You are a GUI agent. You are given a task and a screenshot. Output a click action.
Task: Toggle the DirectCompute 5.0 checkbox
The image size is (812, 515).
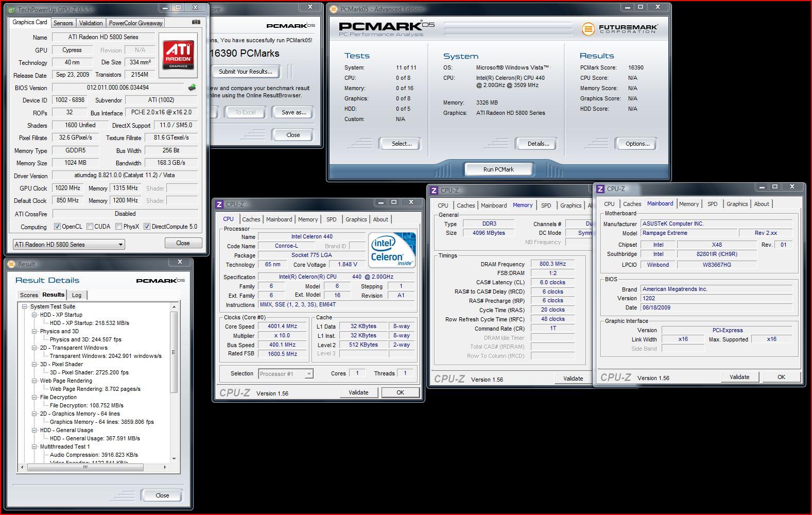coord(147,226)
